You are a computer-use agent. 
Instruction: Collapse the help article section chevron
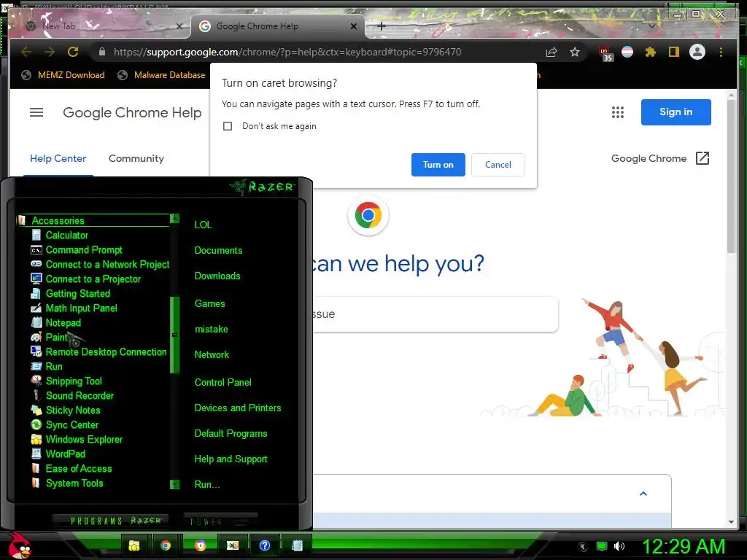pos(643,494)
